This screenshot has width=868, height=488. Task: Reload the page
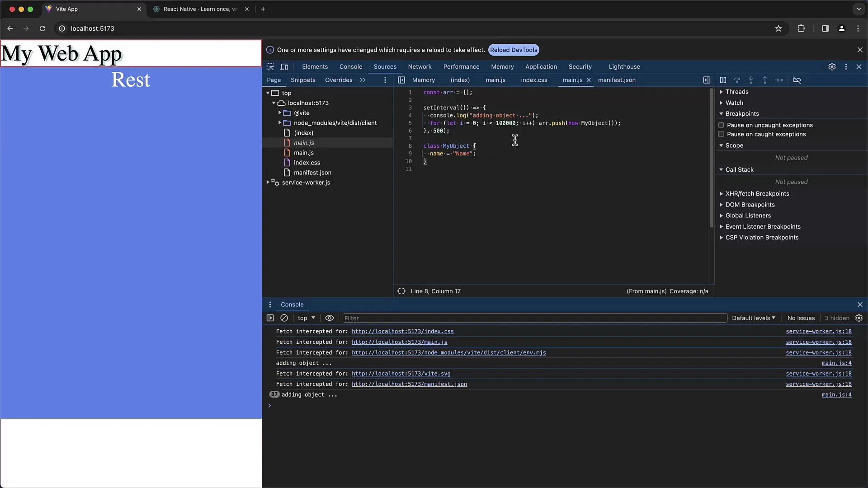42,28
